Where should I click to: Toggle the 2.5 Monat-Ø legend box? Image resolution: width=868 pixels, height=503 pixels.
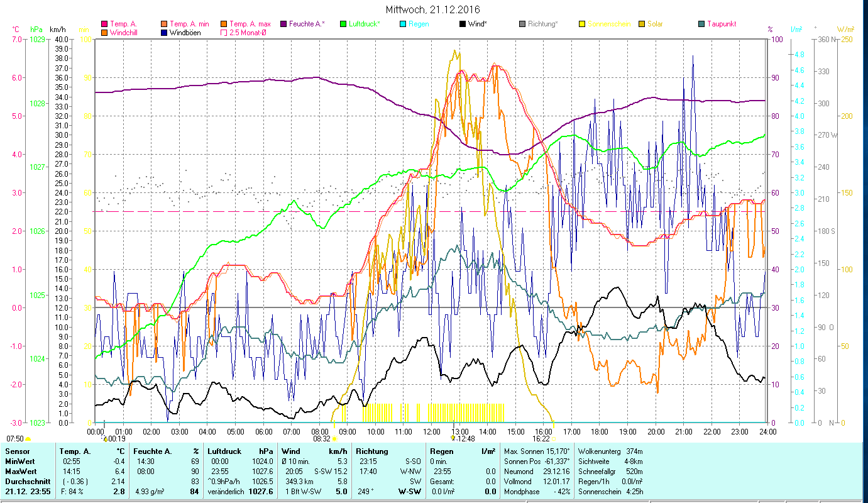223,33
